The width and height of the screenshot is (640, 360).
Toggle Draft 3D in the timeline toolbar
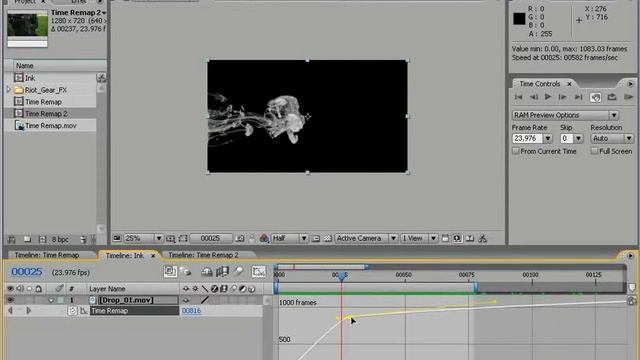(x=186, y=271)
